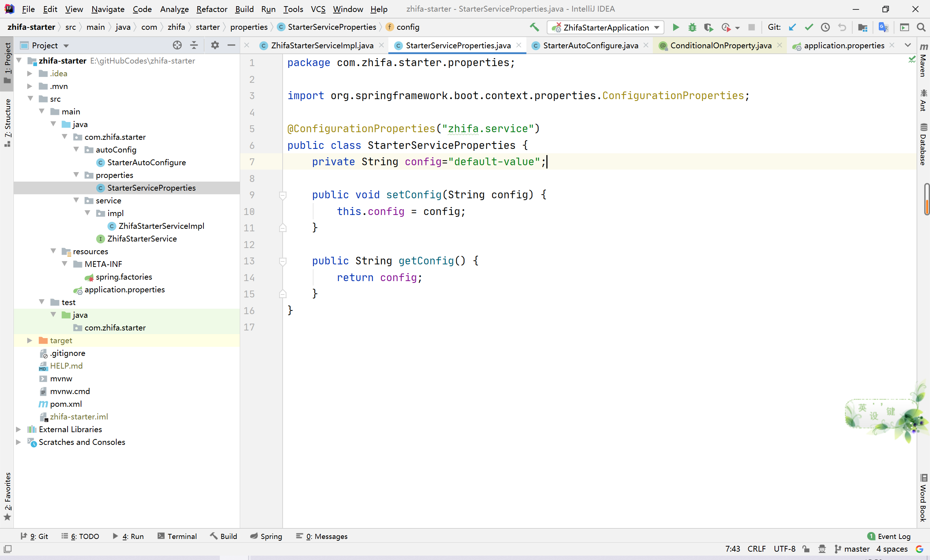Toggle the Structure side panel

pos(7,122)
